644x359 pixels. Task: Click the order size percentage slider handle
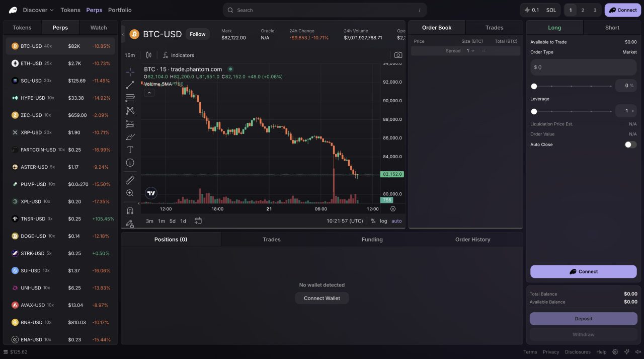tap(534, 86)
